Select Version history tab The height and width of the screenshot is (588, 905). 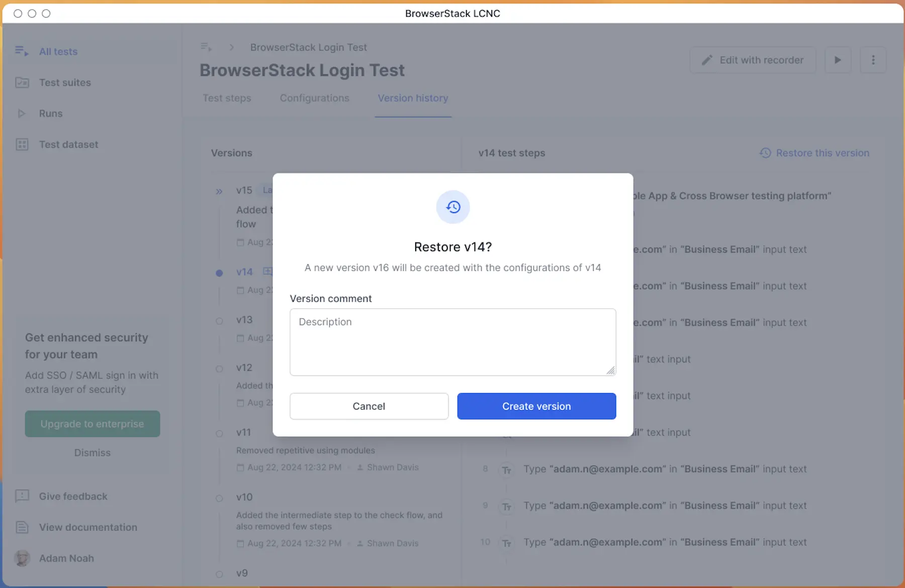click(x=413, y=98)
